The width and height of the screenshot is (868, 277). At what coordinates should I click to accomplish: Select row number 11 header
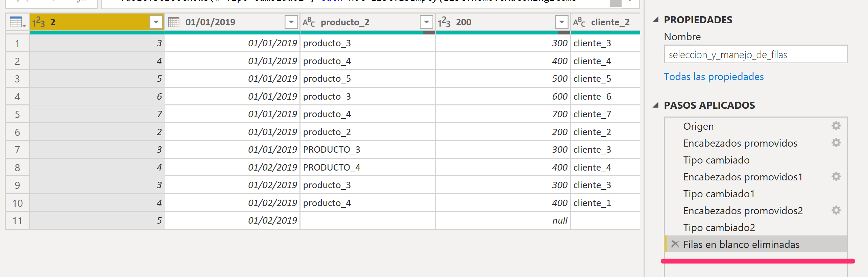coord(18,221)
